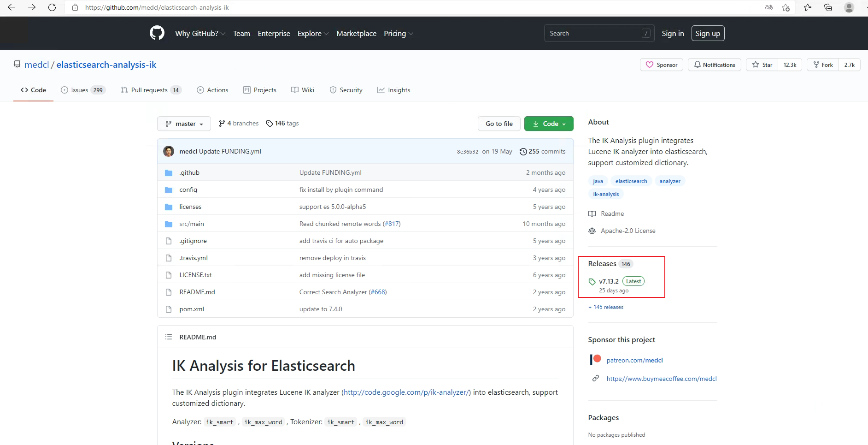Click medcl commit author avatar
The image size is (868, 445).
[x=169, y=151]
